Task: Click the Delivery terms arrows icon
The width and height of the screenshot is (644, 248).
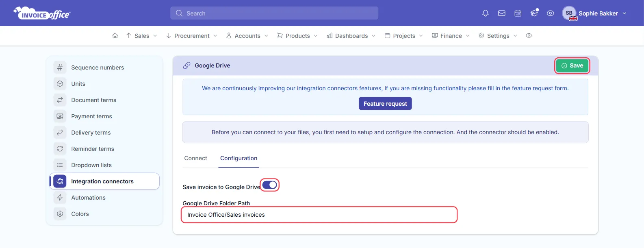Action: 60,133
